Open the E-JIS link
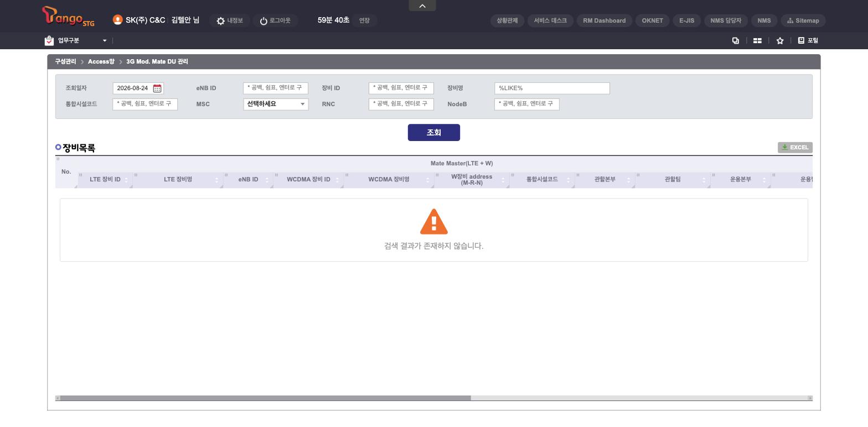868x427 pixels. 686,20
